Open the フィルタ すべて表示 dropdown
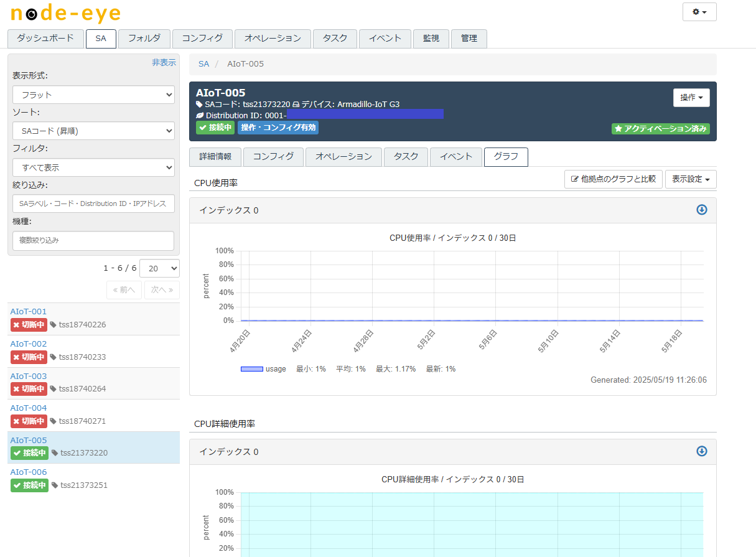756x557 pixels. coord(93,167)
